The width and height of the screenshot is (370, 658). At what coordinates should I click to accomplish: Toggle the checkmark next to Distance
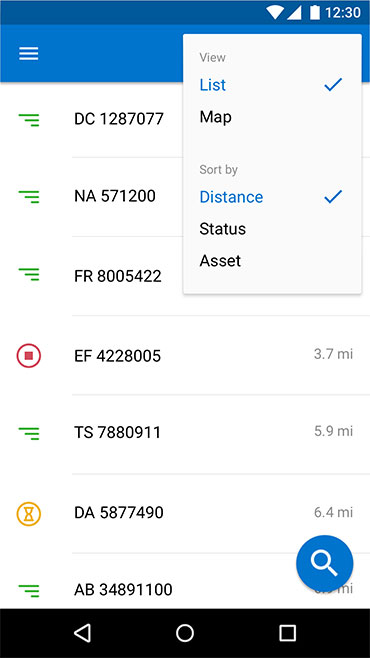click(333, 196)
